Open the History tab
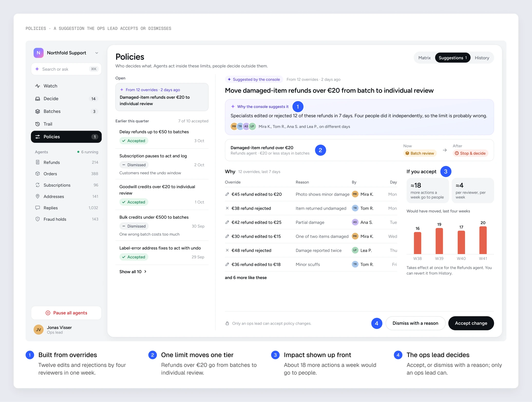The width and height of the screenshot is (532, 402). point(482,58)
